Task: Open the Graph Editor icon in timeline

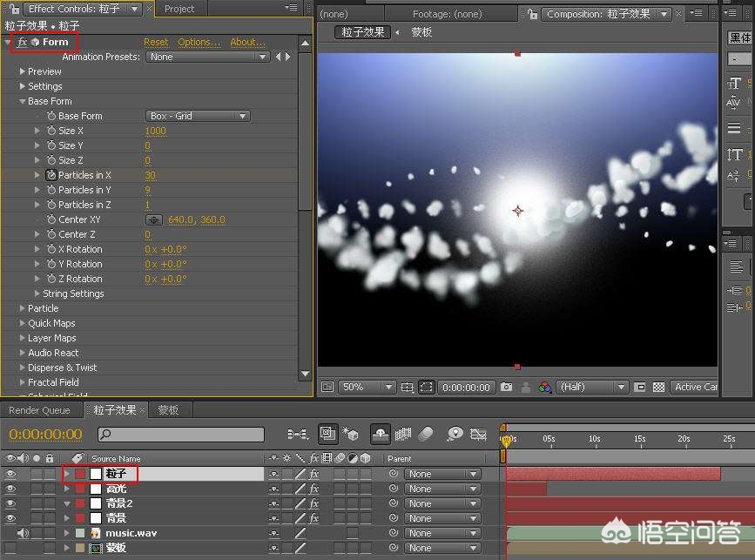Action: tap(478, 434)
